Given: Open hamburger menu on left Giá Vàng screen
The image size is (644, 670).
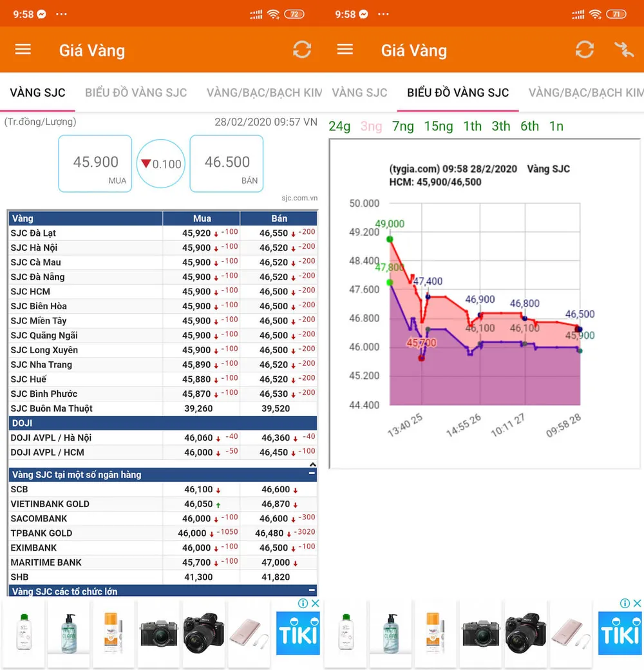Looking at the screenshot, I should pos(23,50).
